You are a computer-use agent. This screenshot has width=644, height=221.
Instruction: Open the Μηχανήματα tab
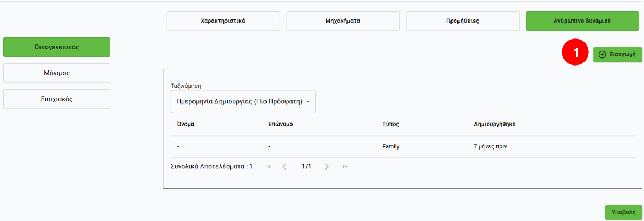pos(343,22)
